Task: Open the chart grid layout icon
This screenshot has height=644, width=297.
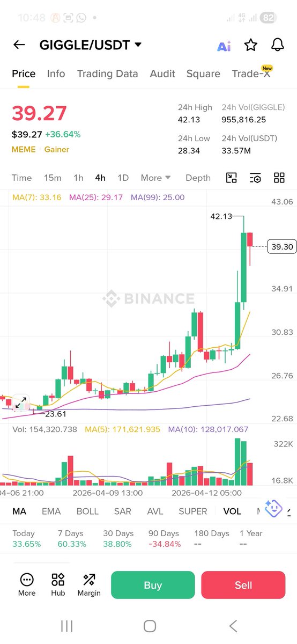Action: point(279,178)
